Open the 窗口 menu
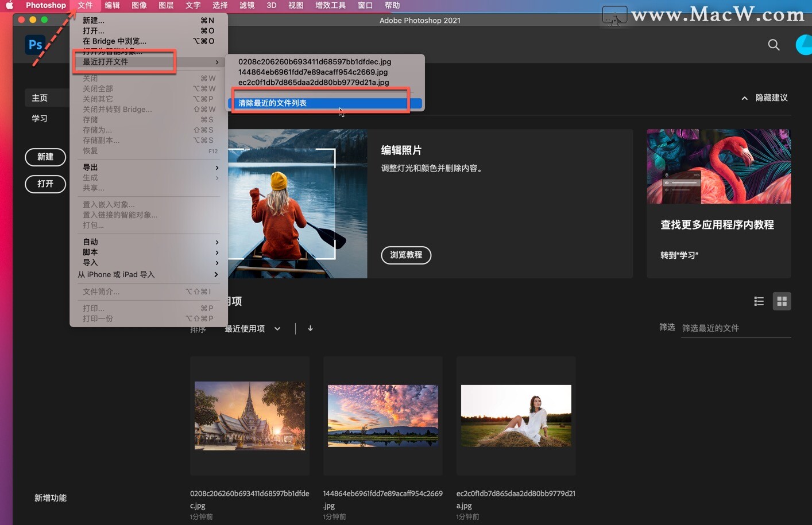812x525 pixels. 365,5
